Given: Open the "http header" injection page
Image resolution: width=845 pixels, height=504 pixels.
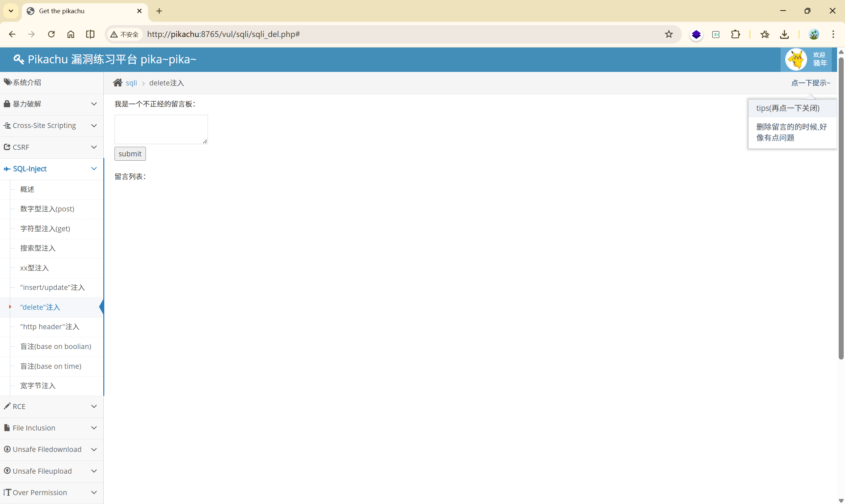Looking at the screenshot, I should click(x=50, y=327).
